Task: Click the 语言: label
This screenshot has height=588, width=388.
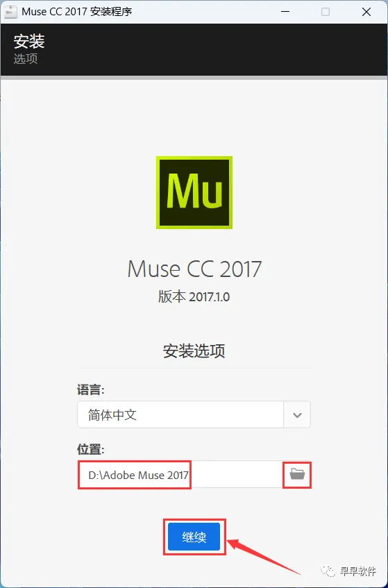Action: [x=91, y=389]
